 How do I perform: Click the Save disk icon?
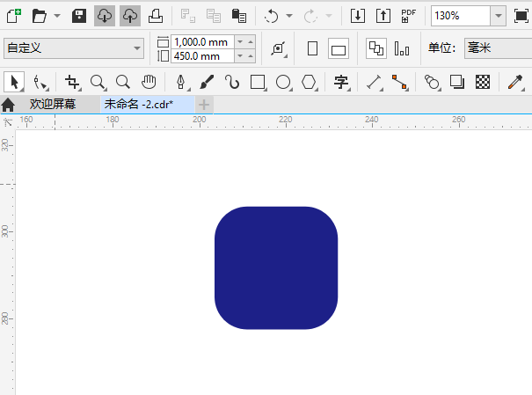[x=79, y=16]
